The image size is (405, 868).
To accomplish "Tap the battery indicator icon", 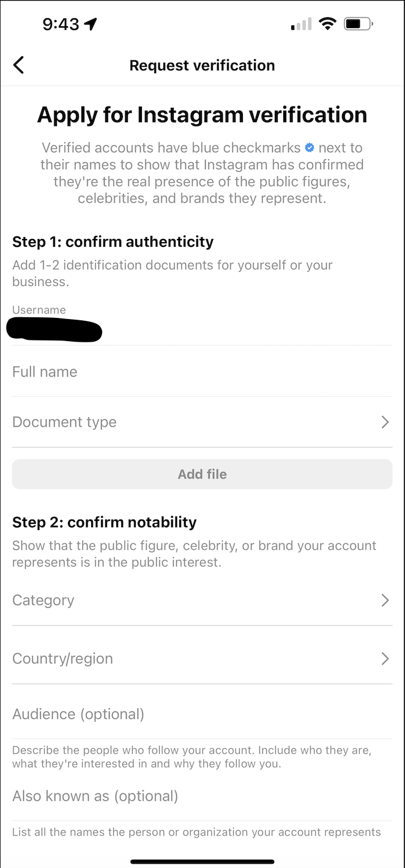I will (x=358, y=24).
